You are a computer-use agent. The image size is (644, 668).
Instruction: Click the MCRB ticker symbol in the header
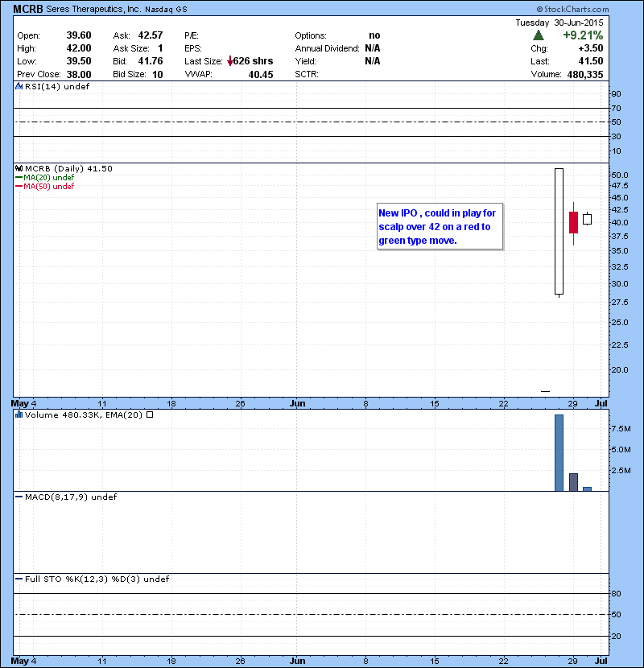[x=27, y=9]
